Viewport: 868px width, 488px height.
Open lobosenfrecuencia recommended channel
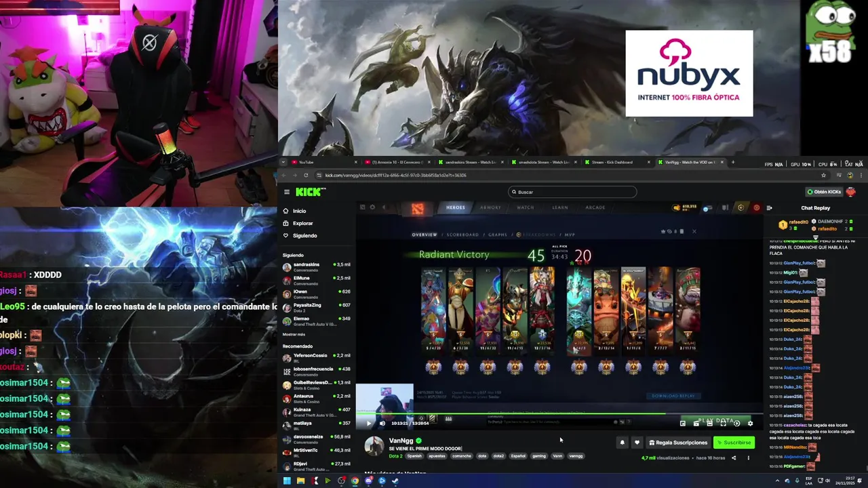pyautogui.click(x=317, y=371)
